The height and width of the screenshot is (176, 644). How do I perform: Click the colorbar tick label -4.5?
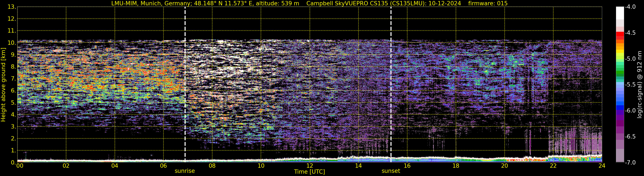(x=630, y=33)
